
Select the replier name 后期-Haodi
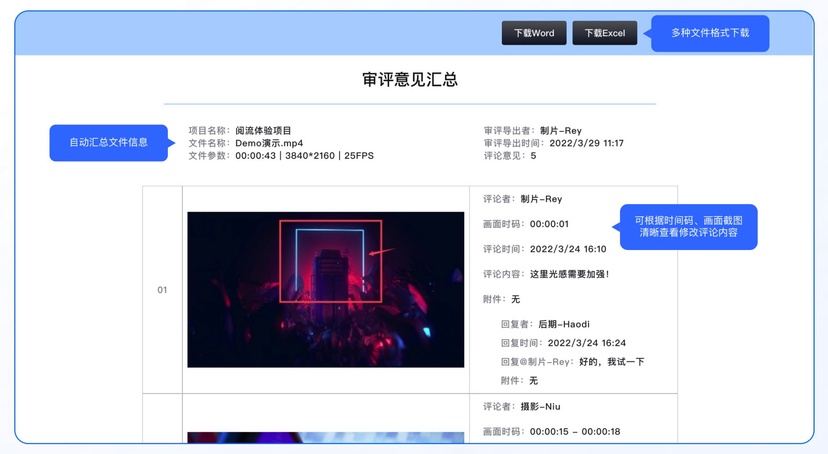point(564,324)
